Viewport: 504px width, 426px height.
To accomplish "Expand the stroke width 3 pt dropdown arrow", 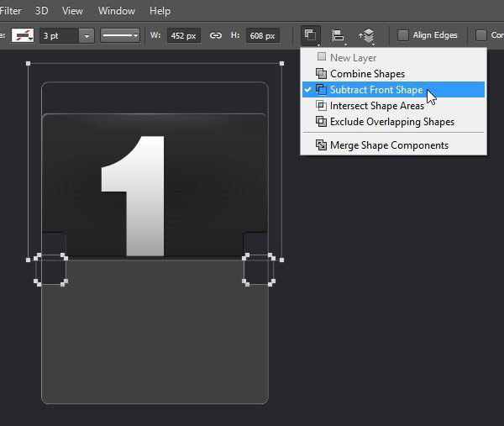I will click(x=87, y=35).
